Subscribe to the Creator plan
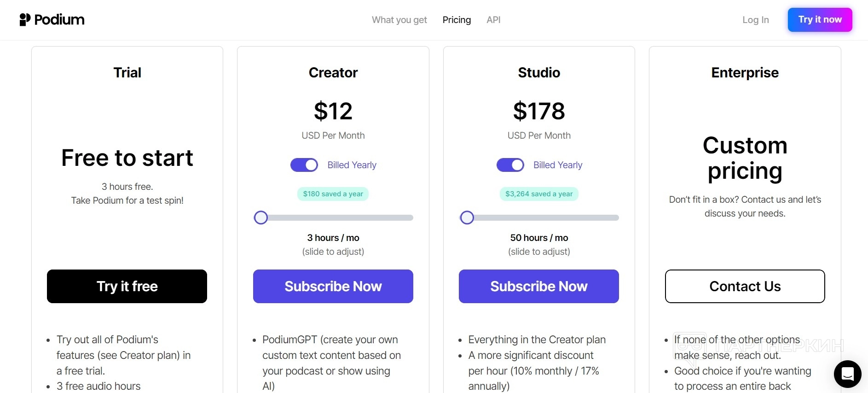This screenshot has width=868, height=393. point(333,286)
